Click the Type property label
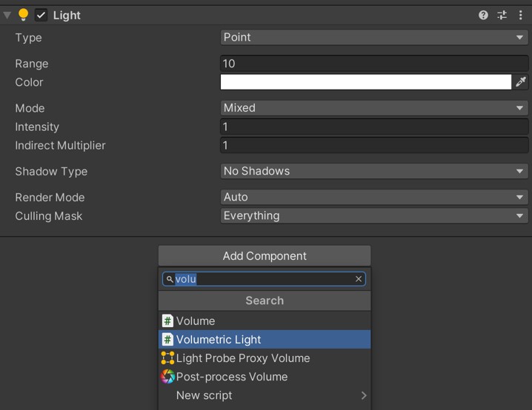 28,38
